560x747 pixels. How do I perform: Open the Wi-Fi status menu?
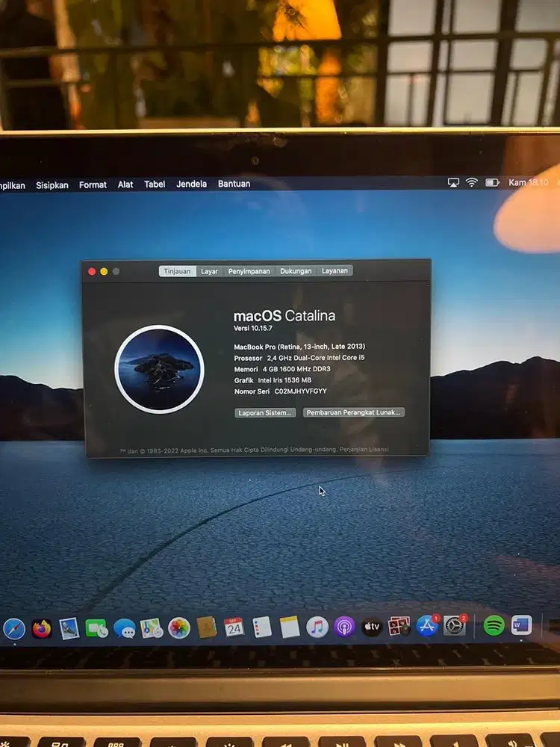click(472, 182)
